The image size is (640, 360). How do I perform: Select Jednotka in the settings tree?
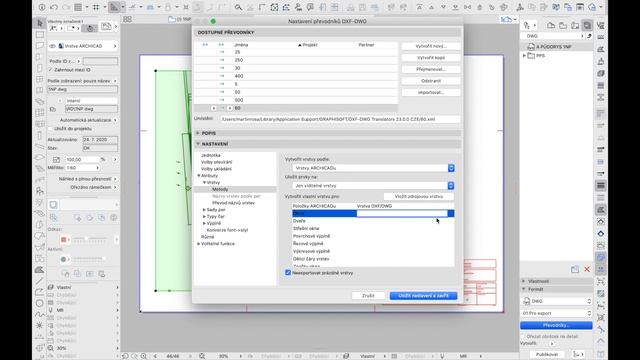coord(211,156)
